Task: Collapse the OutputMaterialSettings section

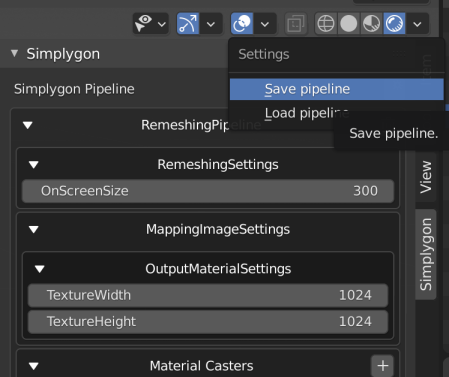Action: coord(40,269)
